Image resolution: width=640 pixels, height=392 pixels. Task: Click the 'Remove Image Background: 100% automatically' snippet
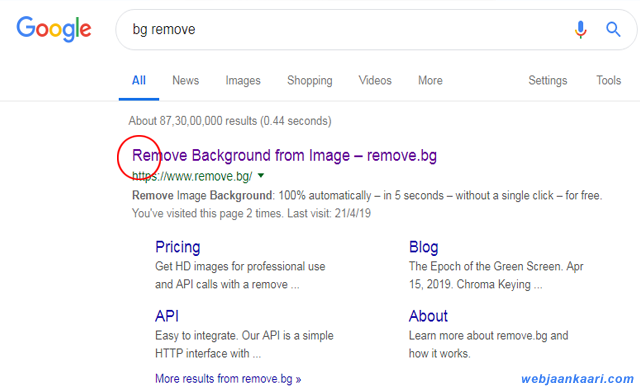[367, 196]
